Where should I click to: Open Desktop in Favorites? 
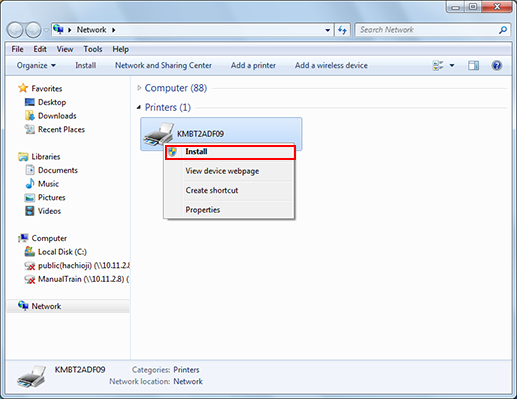[x=52, y=102]
